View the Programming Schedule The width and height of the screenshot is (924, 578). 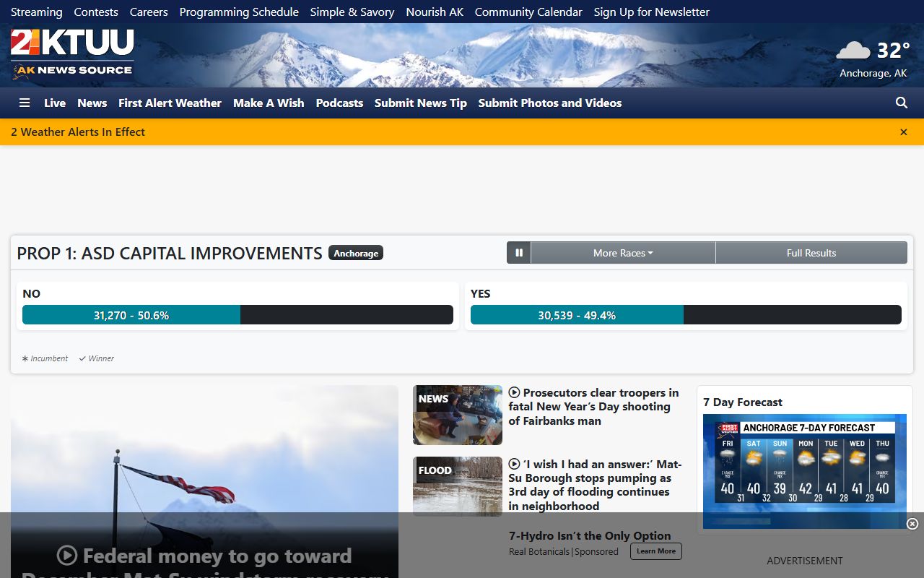(x=239, y=12)
